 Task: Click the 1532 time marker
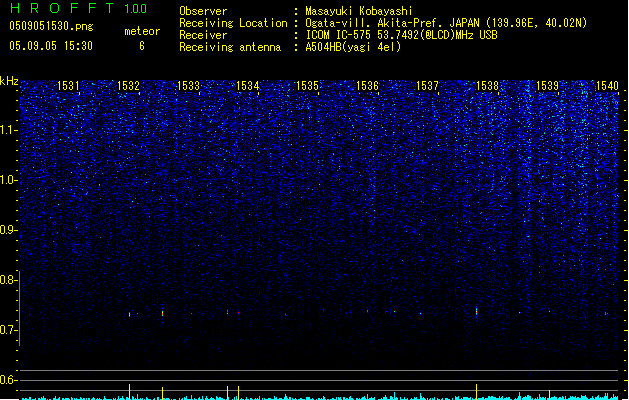point(128,85)
